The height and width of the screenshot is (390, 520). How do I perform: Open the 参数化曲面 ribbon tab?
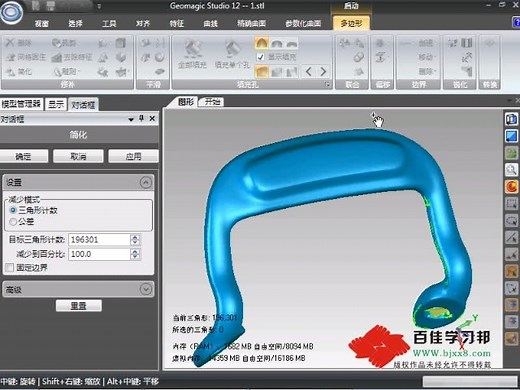[x=303, y=23]
